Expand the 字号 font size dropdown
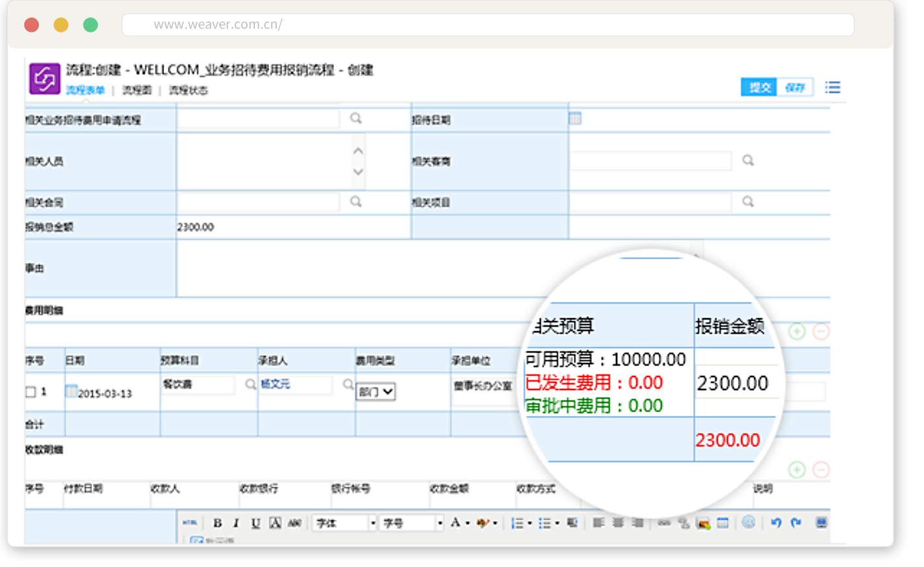The image size is (924, 567). [x=440, y=523]
